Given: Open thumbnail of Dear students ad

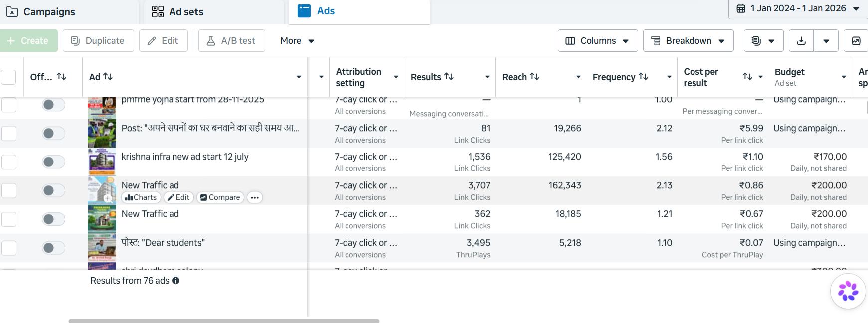Looking at the screenshot, I should 102,248.
